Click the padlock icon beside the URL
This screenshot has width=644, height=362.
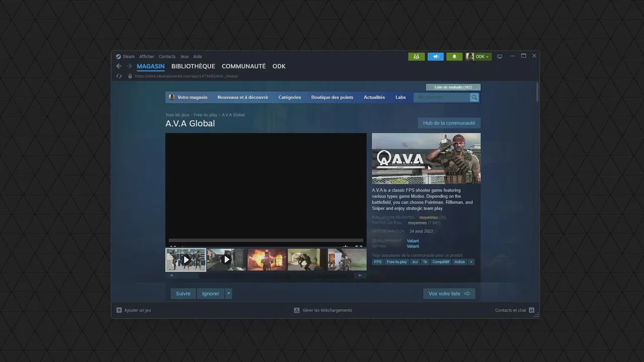[130, 76]
